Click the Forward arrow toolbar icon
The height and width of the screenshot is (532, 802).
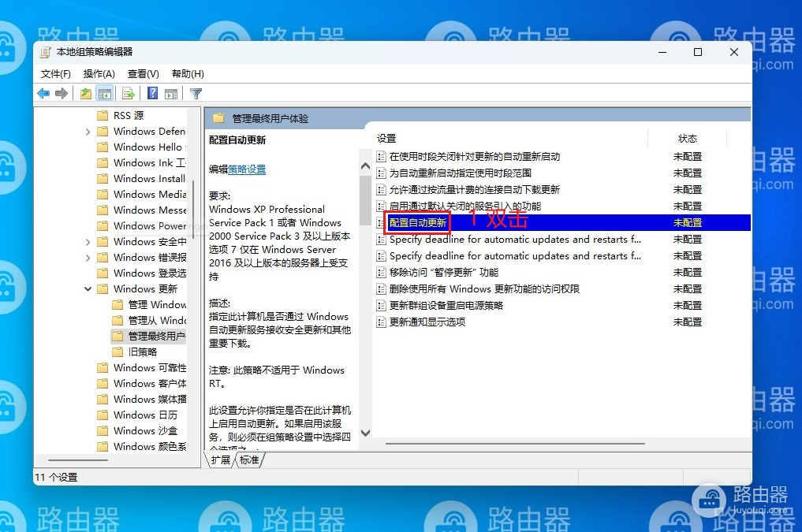click(62, 94)
